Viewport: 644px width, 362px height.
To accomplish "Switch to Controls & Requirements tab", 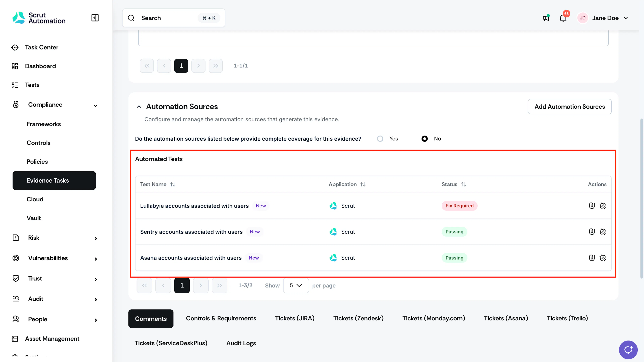I will 221,318.
